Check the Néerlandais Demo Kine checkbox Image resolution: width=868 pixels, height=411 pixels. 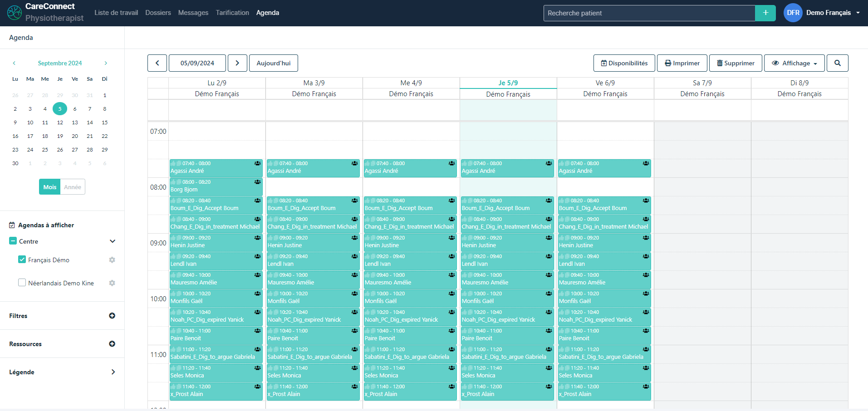[x=22, y=283]
